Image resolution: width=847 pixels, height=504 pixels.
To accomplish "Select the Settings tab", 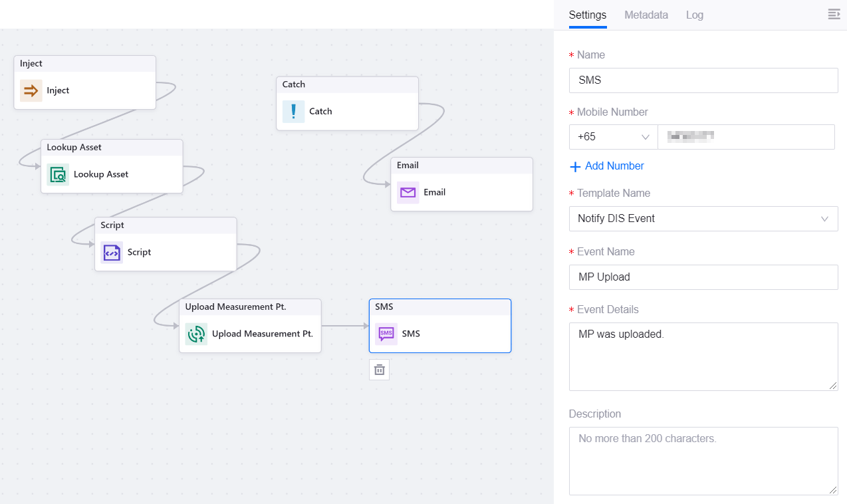I will 588,15.
